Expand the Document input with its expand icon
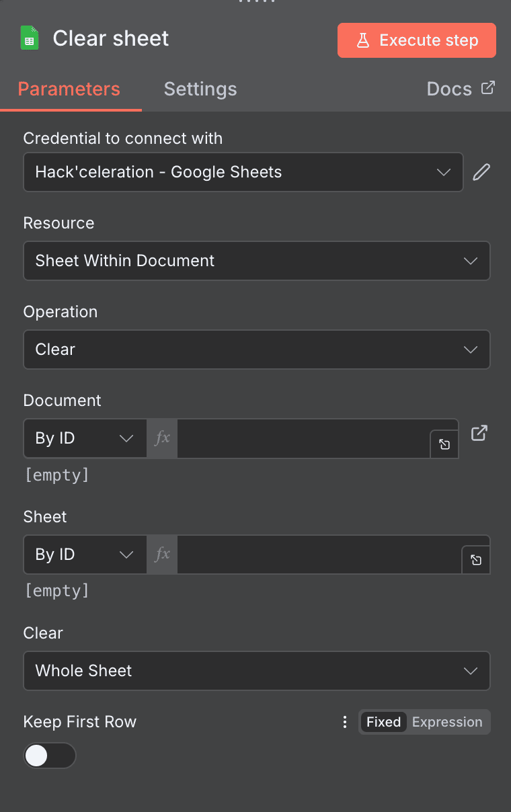Viewport: 511px width, 812px height. pyautogui.click(x=444, y=444)
